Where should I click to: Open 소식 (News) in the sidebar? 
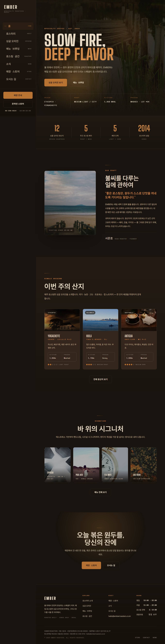(18, 64)
